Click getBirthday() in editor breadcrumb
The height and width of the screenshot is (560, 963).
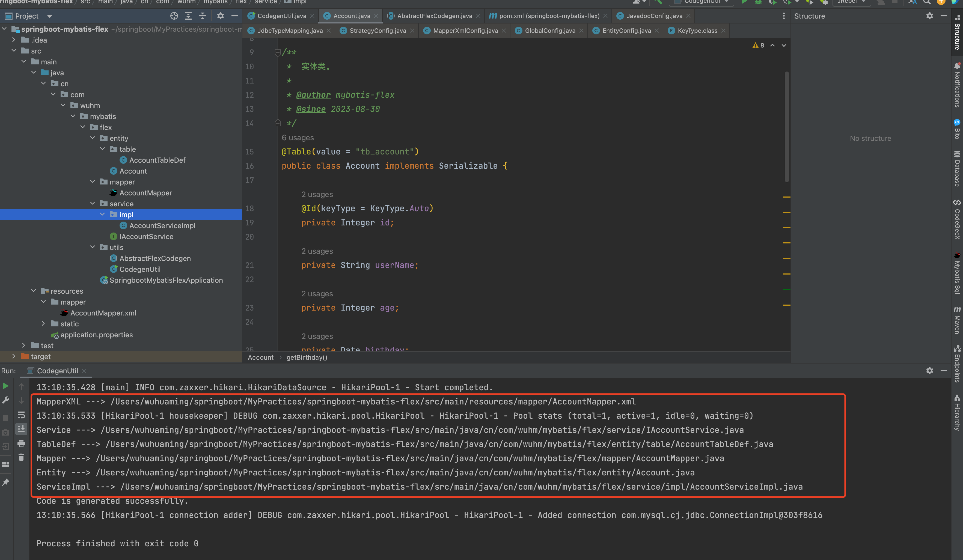307,358
